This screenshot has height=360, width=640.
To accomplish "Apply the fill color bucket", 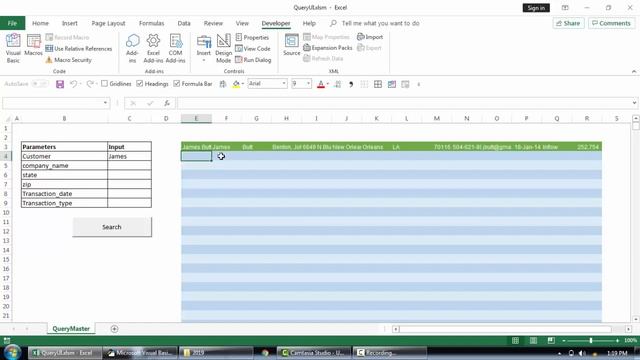I will pyautogui.click(x=236, y=84).
